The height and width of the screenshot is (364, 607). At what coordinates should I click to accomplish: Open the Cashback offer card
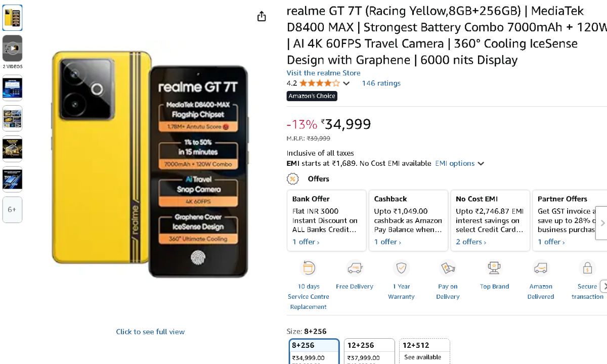[x=408, y=220]
